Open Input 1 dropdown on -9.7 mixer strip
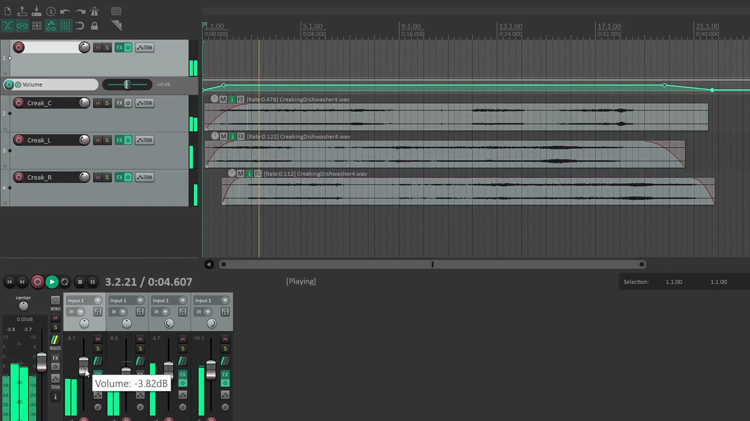Screen dimensions: 750x421 (x=98, y=300)
